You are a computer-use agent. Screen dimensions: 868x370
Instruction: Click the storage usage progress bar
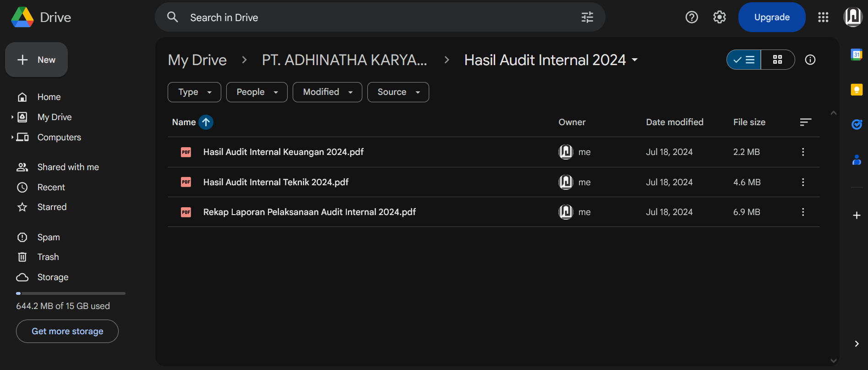(x=71, y=293)
